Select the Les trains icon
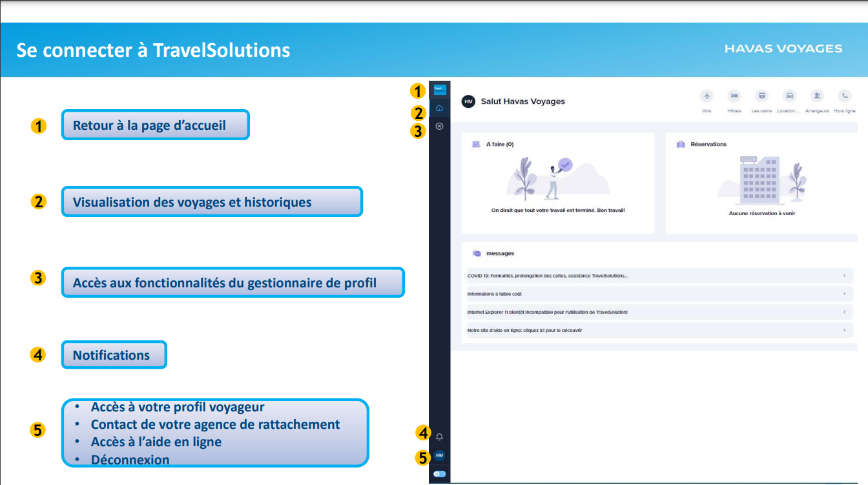The height and width of the screenshot is (485, 868). pyautogui.click(x=762, y=96)
